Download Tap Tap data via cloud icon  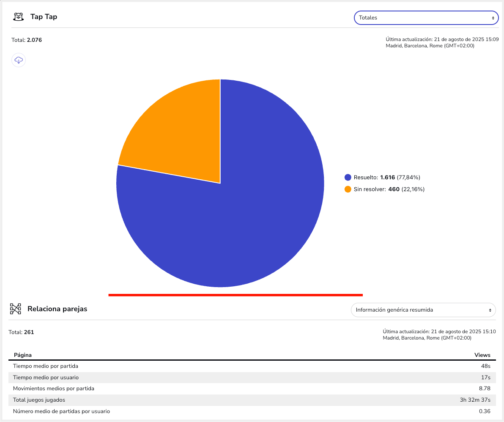coord(19,60)
